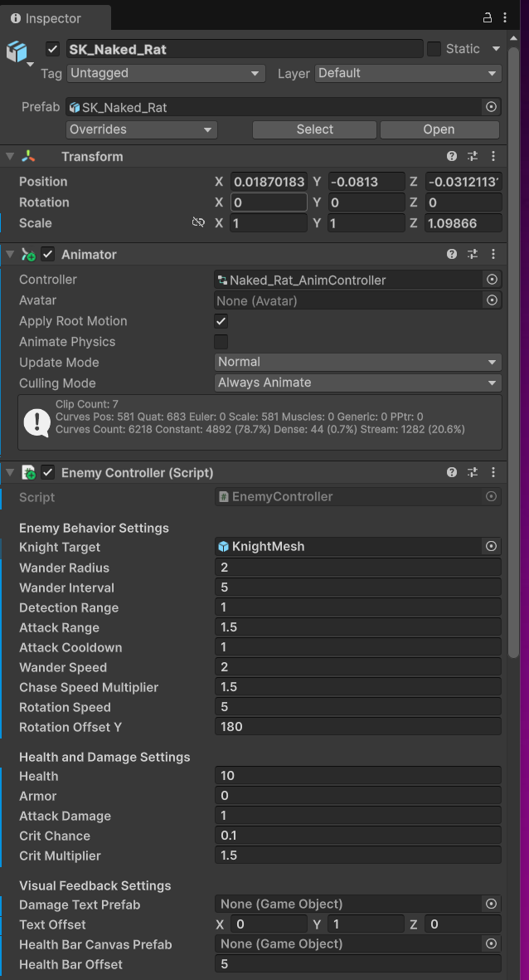This screenshot has width=529, height=980.
Task: Click the prefab Select button
Action: point(314,129)
